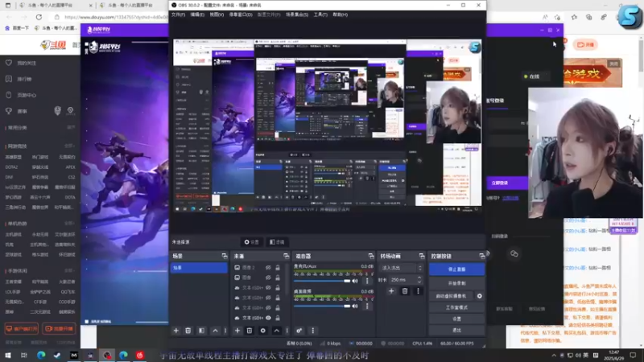Image resolution: width=644 pixels, height=362 pixels.
Task: Open the 编辑(E) menu in OBS
Action: pos(197,14)
